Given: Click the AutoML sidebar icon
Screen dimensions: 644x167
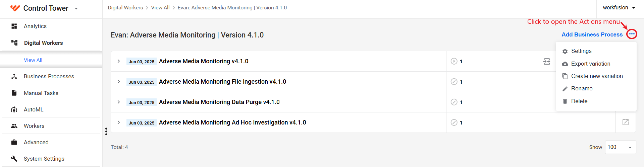Looking at the screenshot, I should coord(14,109).
